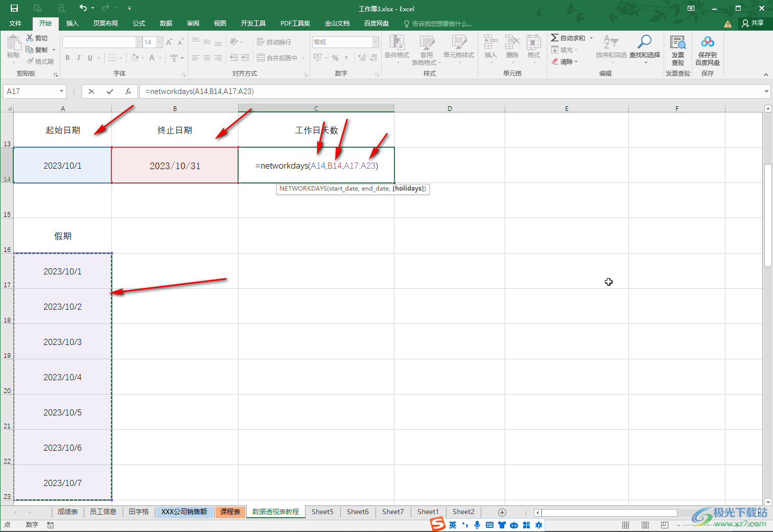This screenshot has height=532, width=773.
Task: Switch to Normal view in status bar
Action: pyautogui.click(x=625, y=525)
